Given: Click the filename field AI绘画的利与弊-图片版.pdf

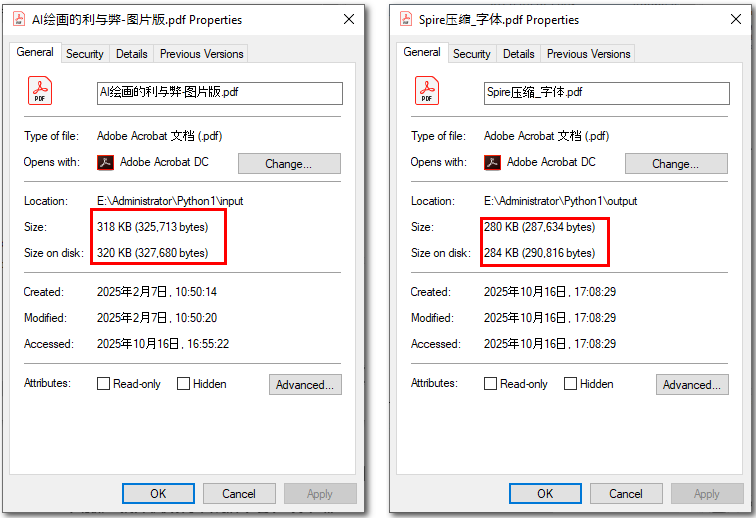Looking at the screenshot, I should click(219, 93).
